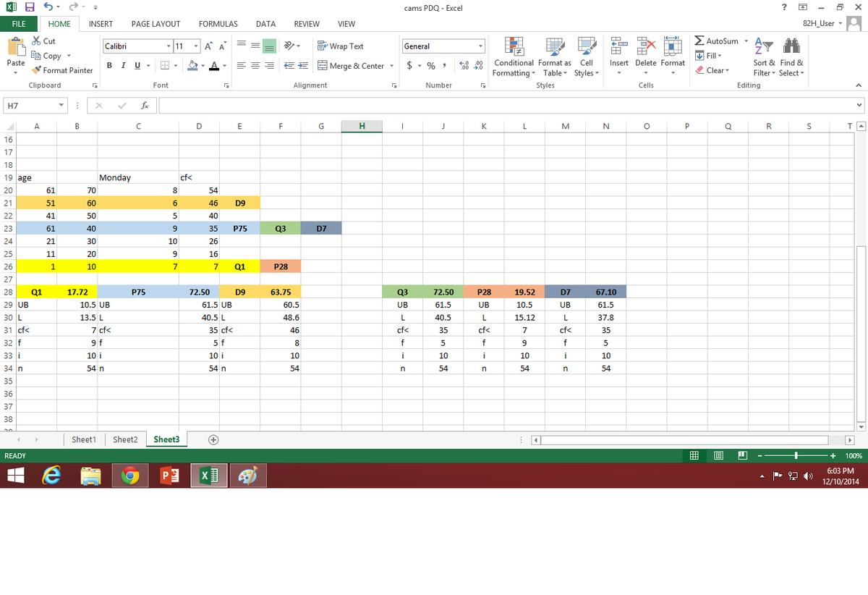The width and height of the screenshot is (868, 595).
Task: Adjust the zoom slider in status bar
Action: point(796,456)
